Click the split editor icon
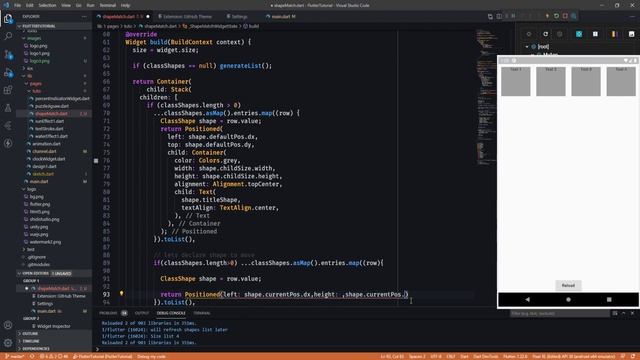640x360 pixels. coord(499,17)
